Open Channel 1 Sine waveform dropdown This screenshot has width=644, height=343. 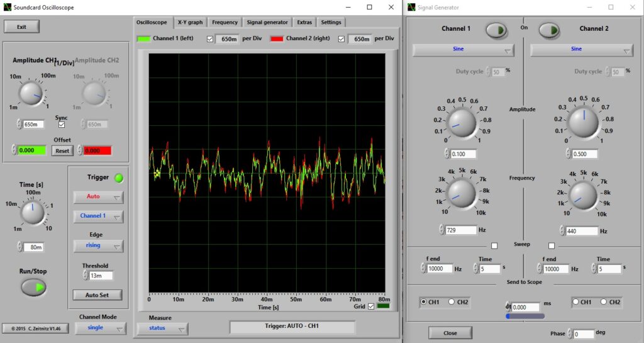[x=463, y=49]
